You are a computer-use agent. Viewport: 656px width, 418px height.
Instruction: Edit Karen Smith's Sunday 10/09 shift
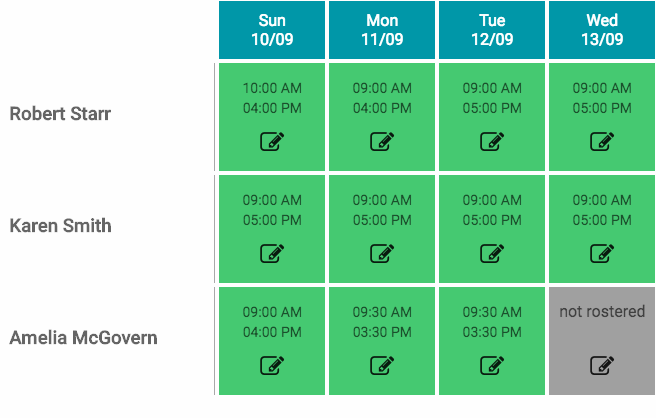(x=271, y=253)
